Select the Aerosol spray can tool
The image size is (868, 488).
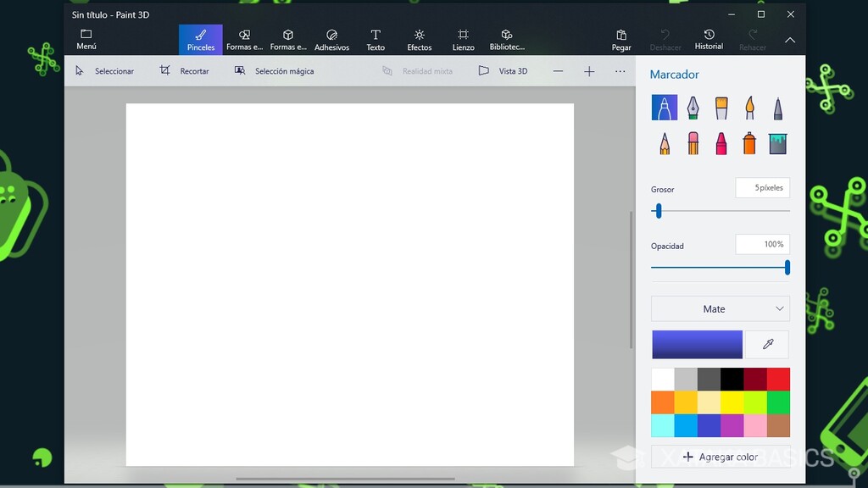[749, 142]
